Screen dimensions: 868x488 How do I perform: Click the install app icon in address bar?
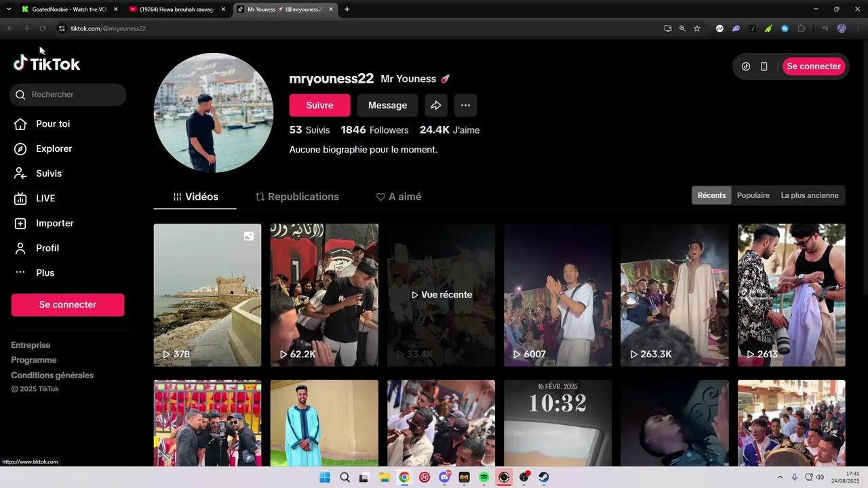point(668,28)
